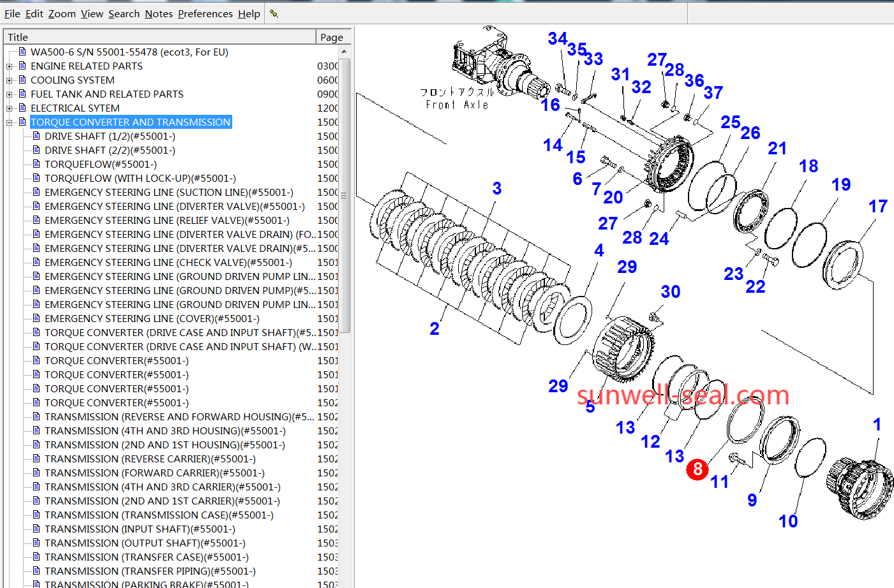This screenshot has height=588, width=894.
Task: Click Front Axle label in diagram
Action: click(x=457, y=105)
